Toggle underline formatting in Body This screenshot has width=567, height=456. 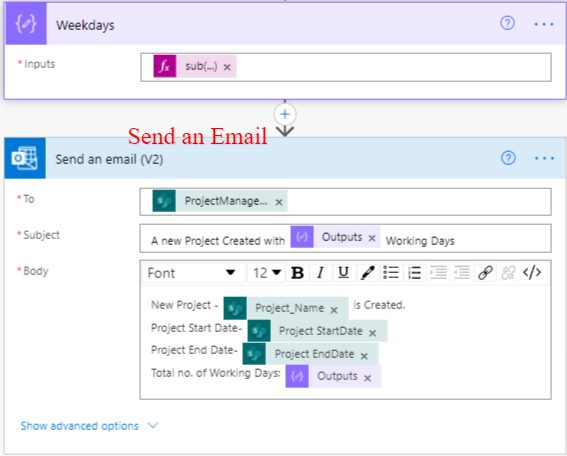[x=344, y=273]
